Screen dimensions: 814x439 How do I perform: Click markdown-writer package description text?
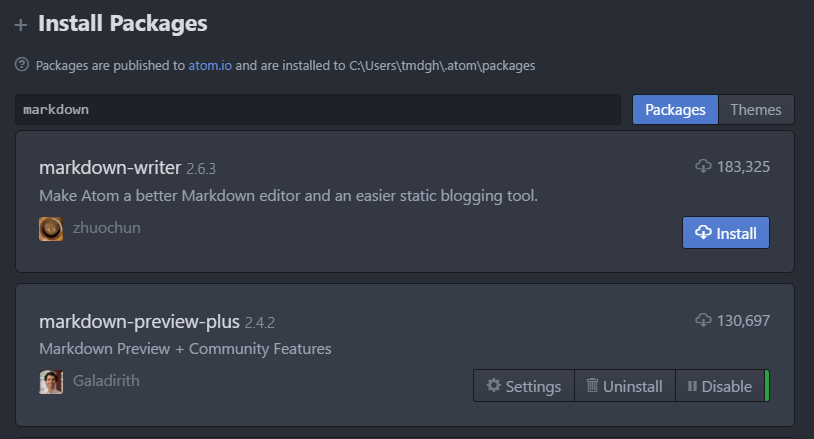pos(288,196)
